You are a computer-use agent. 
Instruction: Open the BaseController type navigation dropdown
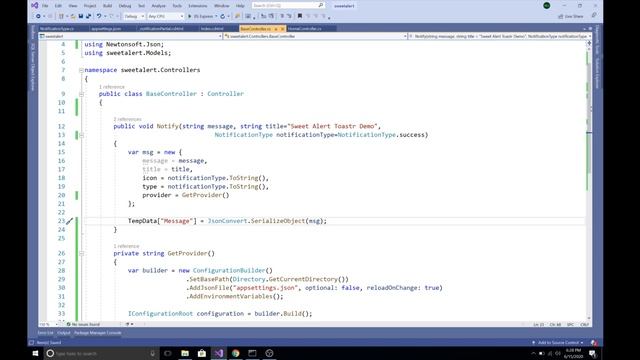tap(316, 36)
